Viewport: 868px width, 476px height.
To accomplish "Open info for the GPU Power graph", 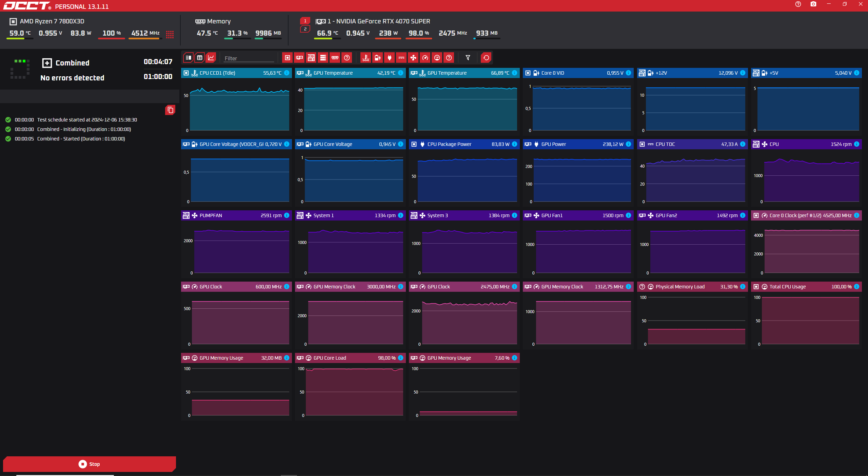I will point(628,144).
